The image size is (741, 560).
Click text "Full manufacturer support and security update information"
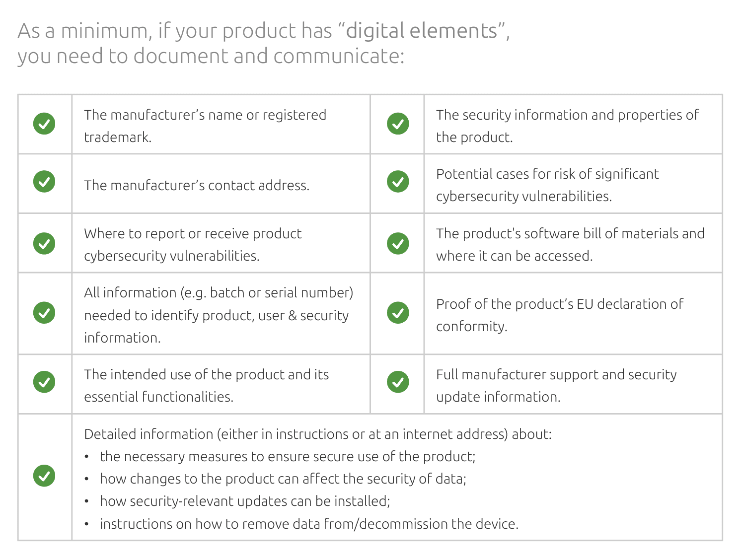pyautogui.click(x=556, y=386)
